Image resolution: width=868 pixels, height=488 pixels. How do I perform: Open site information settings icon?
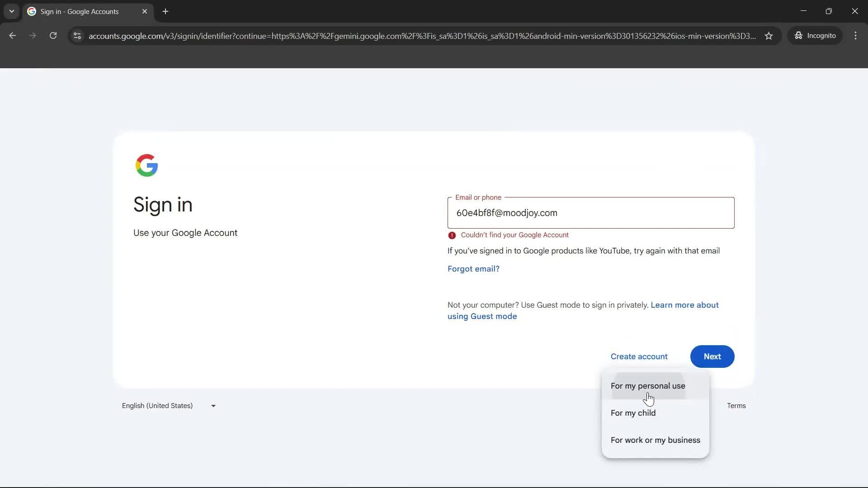coord(77,36)
